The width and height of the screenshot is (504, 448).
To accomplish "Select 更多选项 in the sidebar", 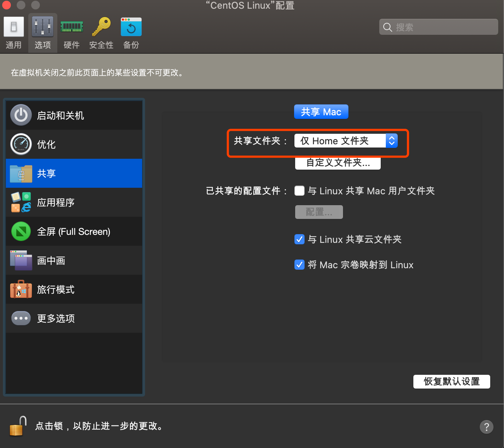I will (74, 318).
